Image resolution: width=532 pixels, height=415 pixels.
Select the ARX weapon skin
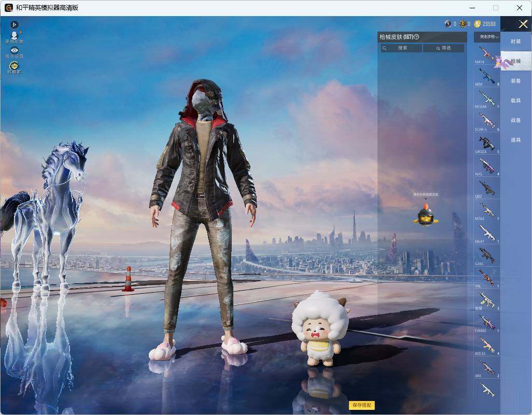[487, 367]
